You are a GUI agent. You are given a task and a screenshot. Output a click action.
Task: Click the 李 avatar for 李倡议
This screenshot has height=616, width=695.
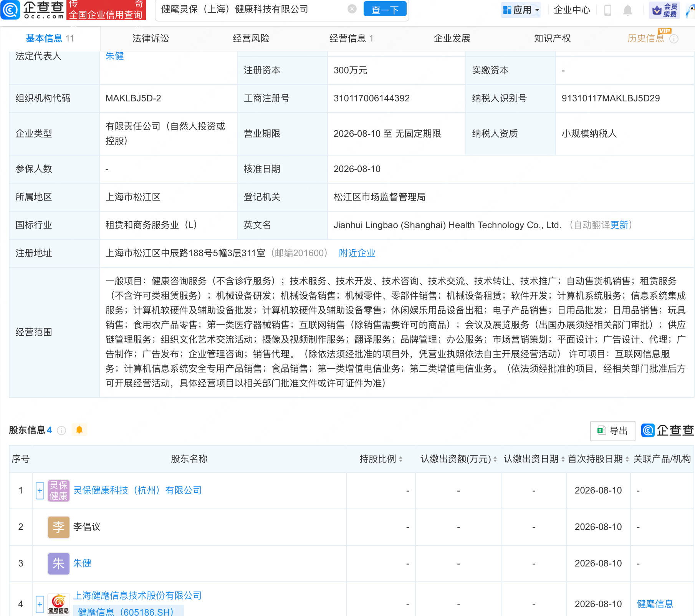(58, 527)
